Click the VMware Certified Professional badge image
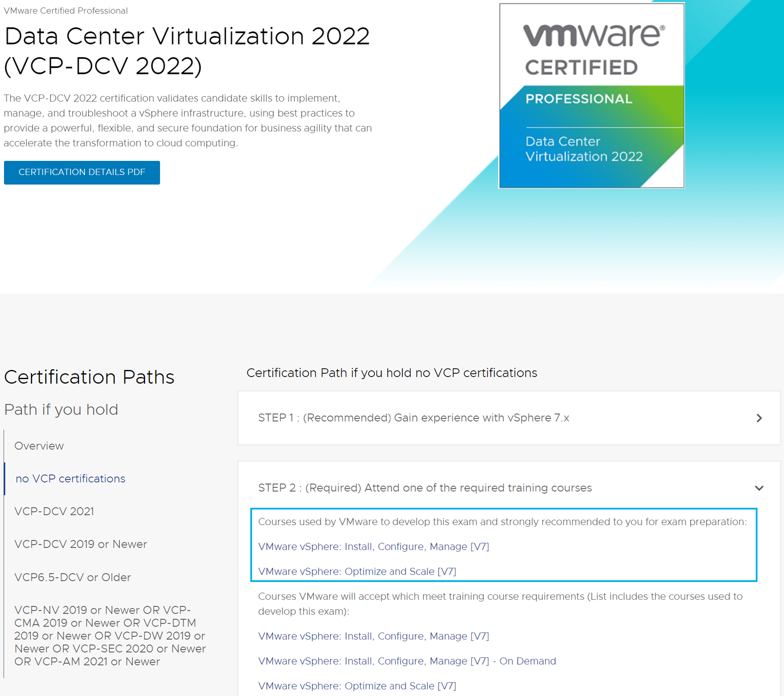Screen dimensions: 784x696 pyautogui.click(x=592, y=95)
